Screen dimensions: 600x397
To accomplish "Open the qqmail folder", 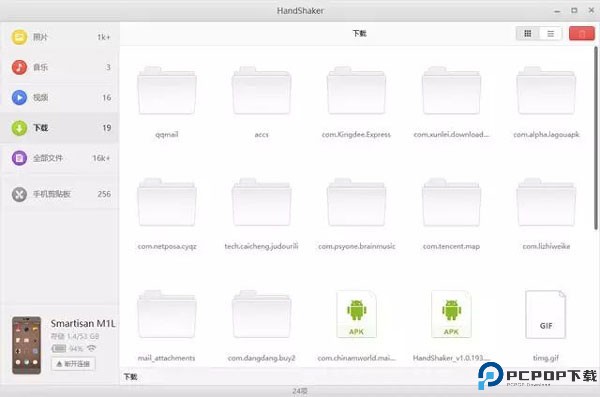I will 167,90.
